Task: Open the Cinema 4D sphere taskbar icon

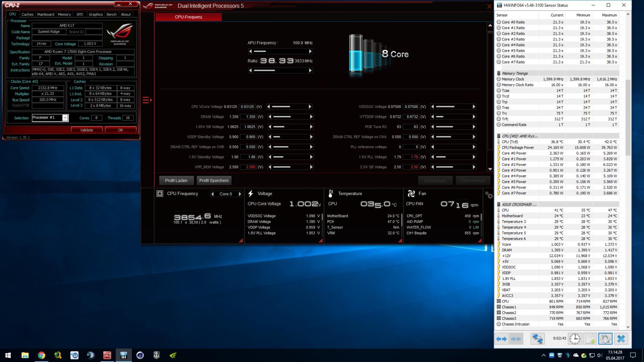Action: (140, 355)
